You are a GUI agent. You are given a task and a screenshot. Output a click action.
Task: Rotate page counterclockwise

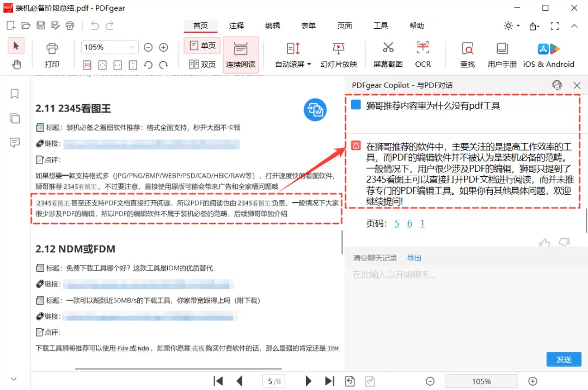point(148,65)
